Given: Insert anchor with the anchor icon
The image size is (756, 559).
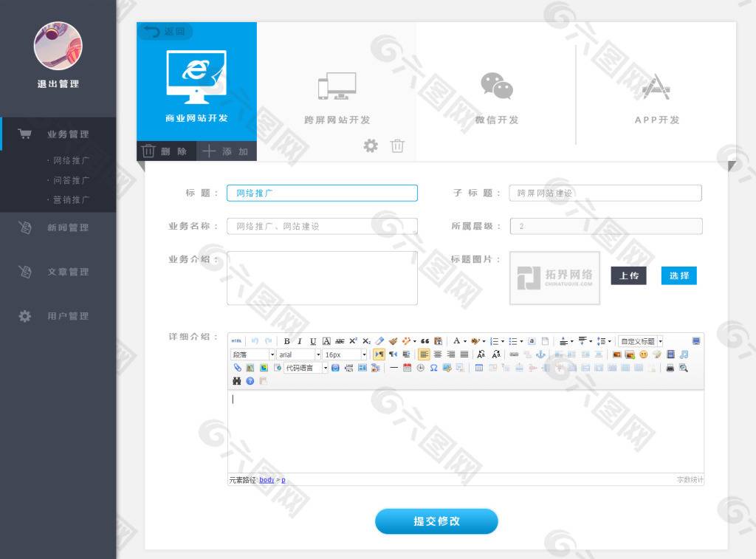Looking at the screenshot, I should click(x=540, y=354).
